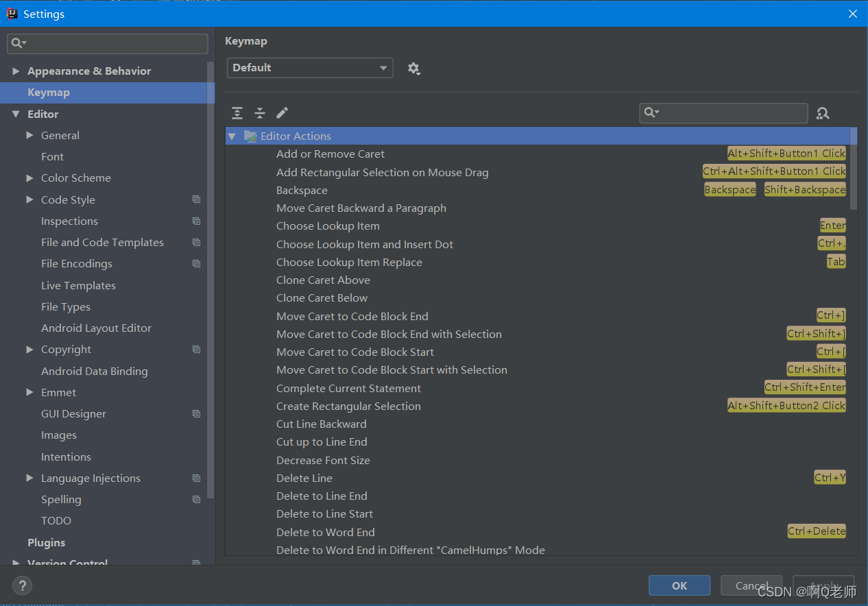This screenshot has height=606, width=868.
Task: Click the project-level icon beside File Encodings
Action: tap(197, 263)
